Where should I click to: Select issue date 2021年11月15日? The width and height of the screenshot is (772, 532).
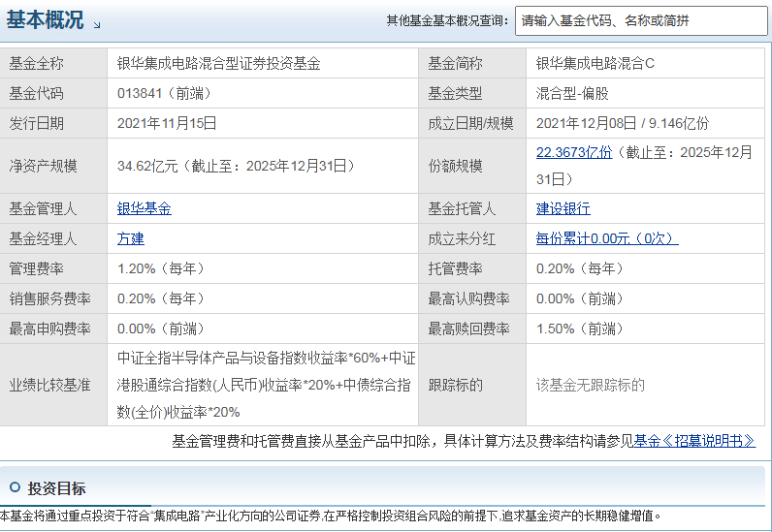pos(167,123)
